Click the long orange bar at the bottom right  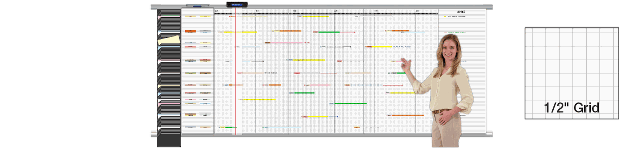[407, 115]
